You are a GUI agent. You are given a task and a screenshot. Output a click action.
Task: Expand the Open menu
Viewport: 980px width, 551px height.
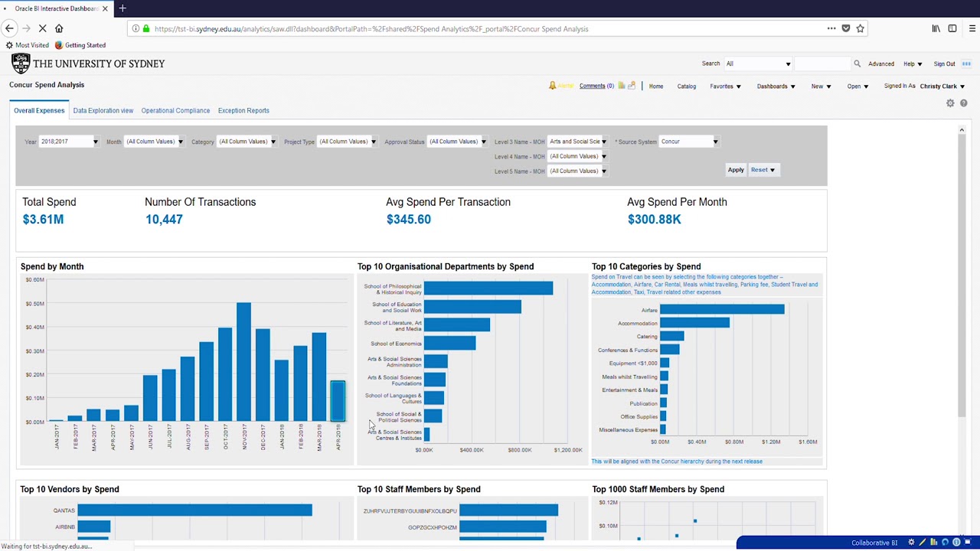857,86
